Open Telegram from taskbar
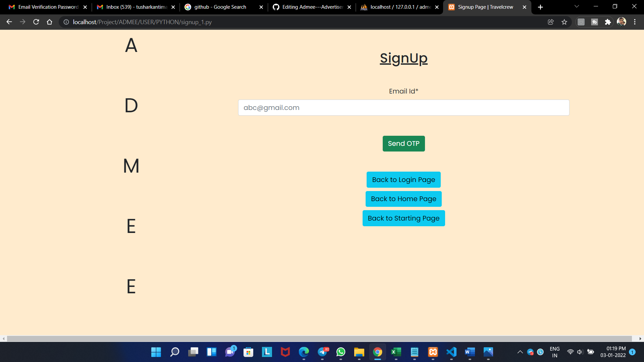 (323, 352)
